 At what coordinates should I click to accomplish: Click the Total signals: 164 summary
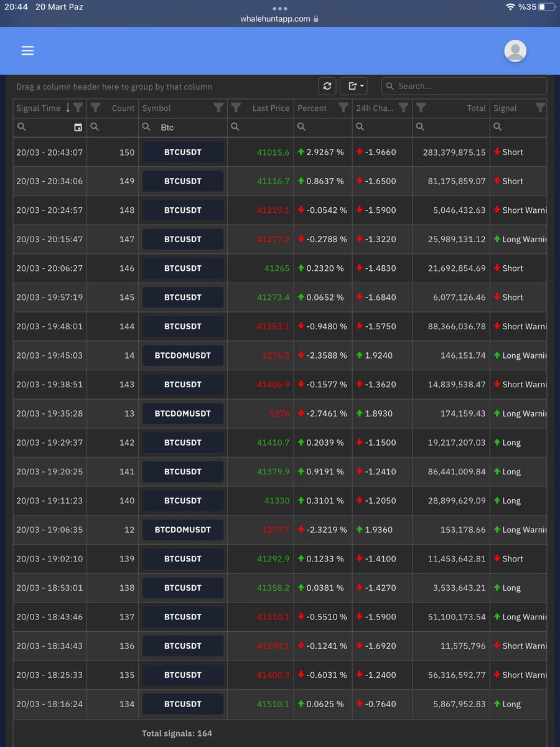[177, 733]
